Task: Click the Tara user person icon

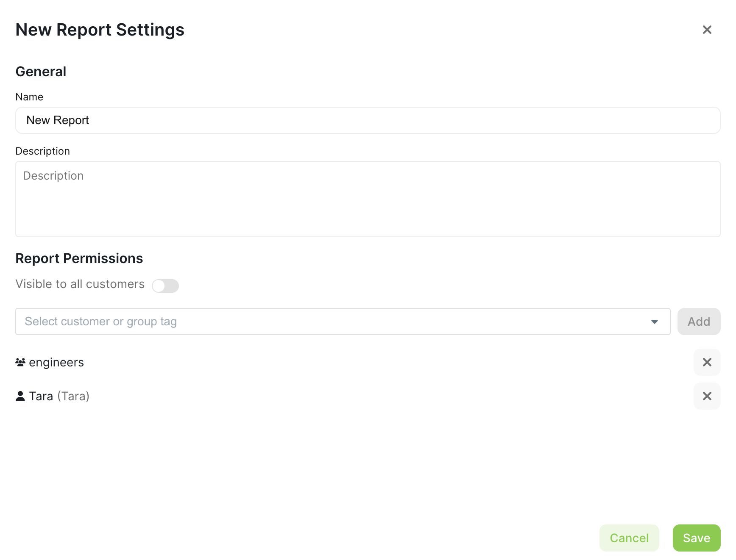Action: pos(20,396)
